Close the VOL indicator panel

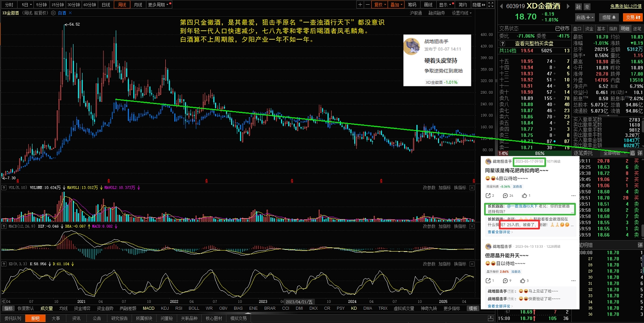point(472,187)
